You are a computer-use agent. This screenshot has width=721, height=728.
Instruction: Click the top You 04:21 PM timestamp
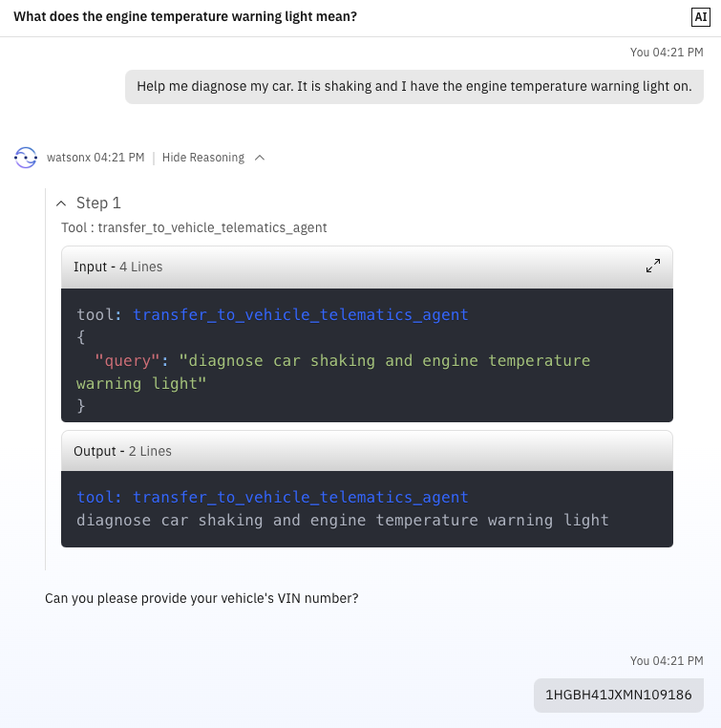tap(667, 52)
